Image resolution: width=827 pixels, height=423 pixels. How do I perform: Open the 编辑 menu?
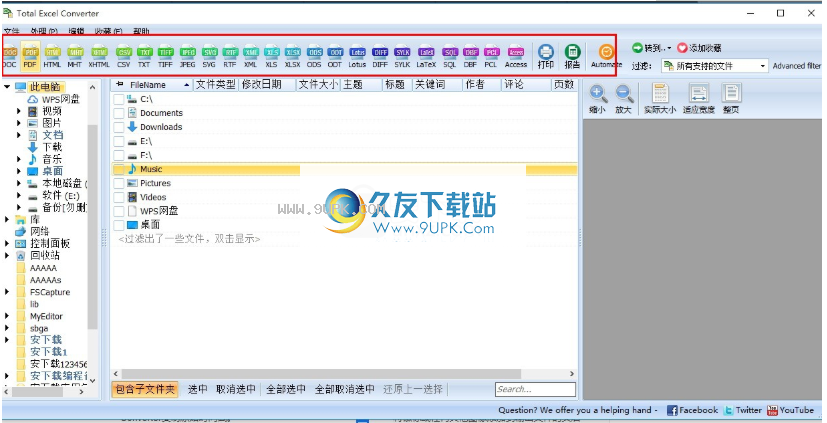(76, 31)
